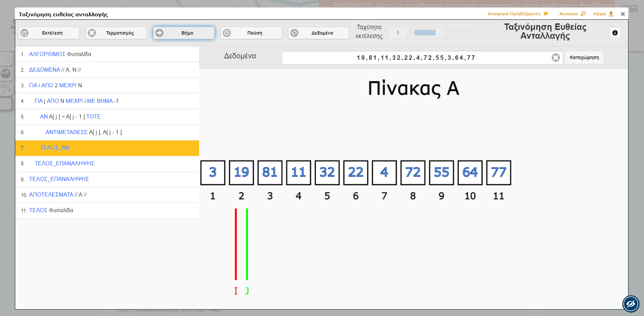Click the speed value box showing 5
This screenshot has width=644, height=316.
pyautogui.click(x=398, y=33)
